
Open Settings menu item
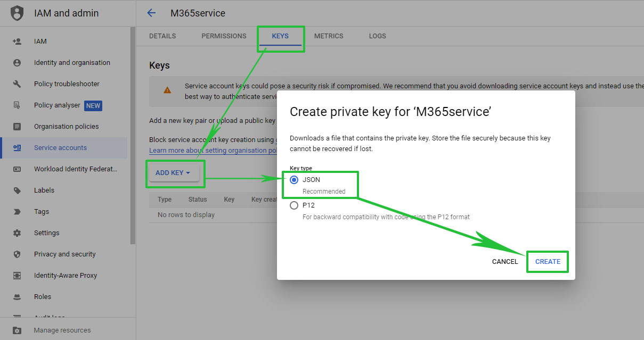pos(64,233)
